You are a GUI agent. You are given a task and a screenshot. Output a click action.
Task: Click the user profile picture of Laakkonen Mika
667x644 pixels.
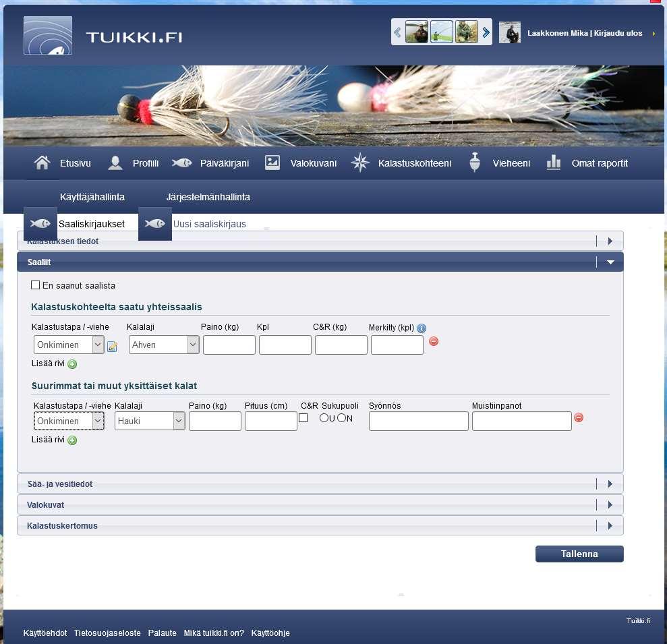click(x=510, y=32)
